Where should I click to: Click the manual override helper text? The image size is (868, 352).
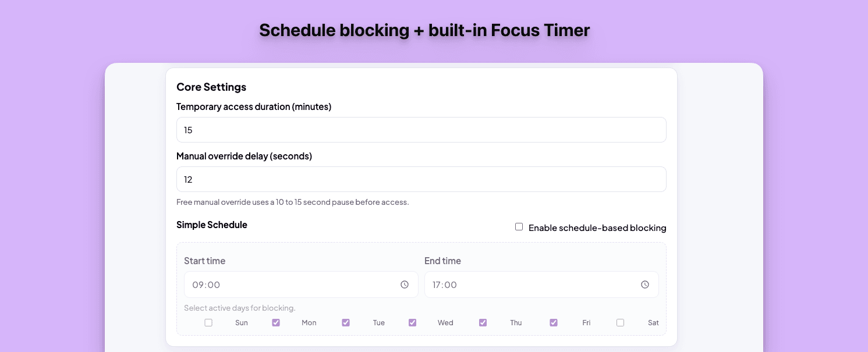point(293,202)
